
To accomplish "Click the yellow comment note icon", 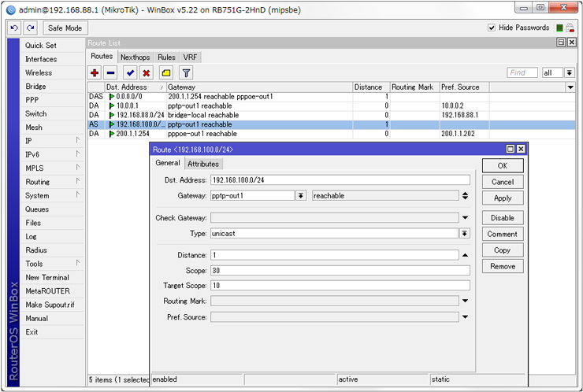I will (x=166, y=72).
